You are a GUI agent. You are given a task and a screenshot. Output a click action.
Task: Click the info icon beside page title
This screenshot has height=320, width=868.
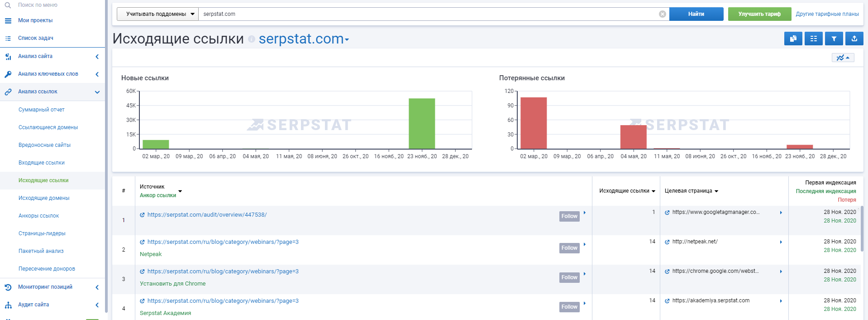pyautogui.click(x=252, y=39)
